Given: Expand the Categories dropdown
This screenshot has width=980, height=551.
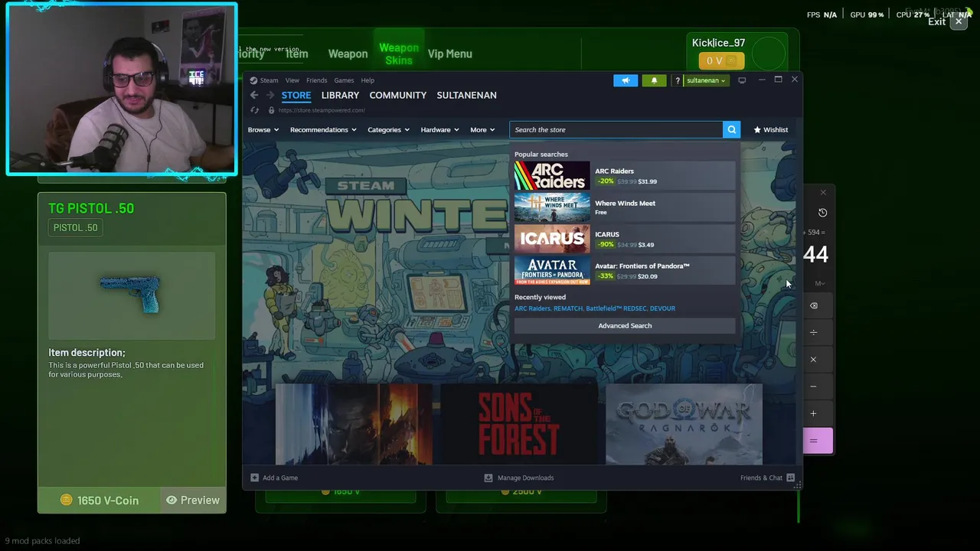Looking at the screenshot, I should [388, 130].
